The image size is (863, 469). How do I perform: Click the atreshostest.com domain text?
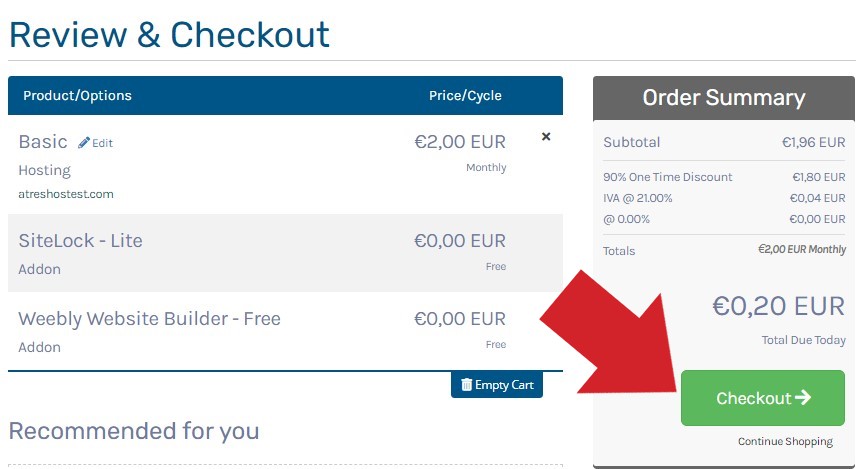pos(66,194)
